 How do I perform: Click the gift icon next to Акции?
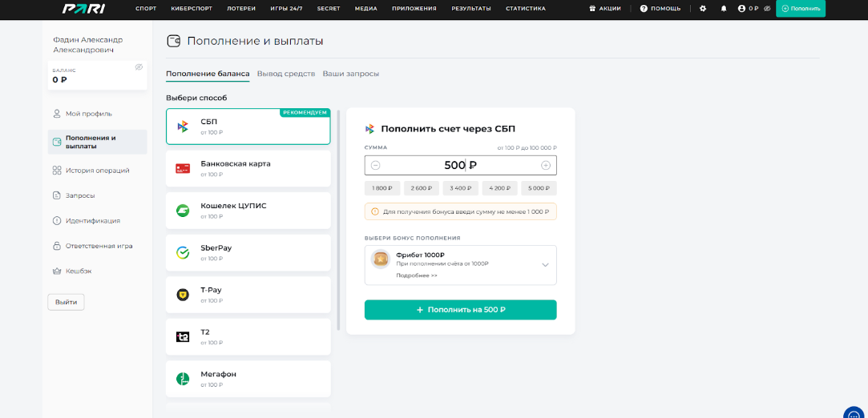pos(592,8)
